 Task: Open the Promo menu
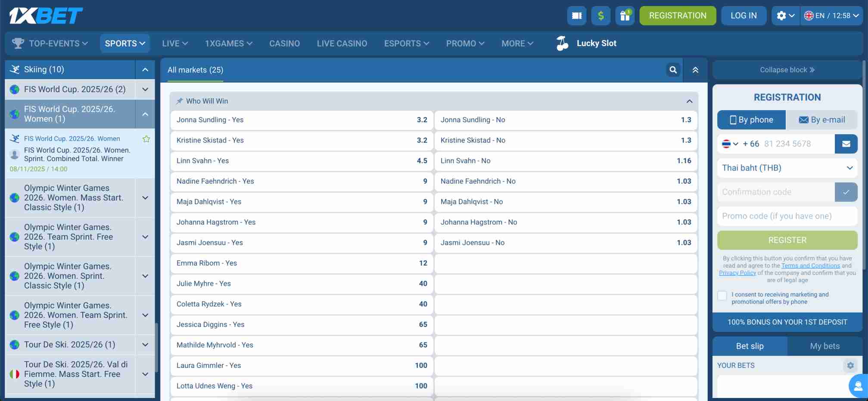click(x=465, y=43)
